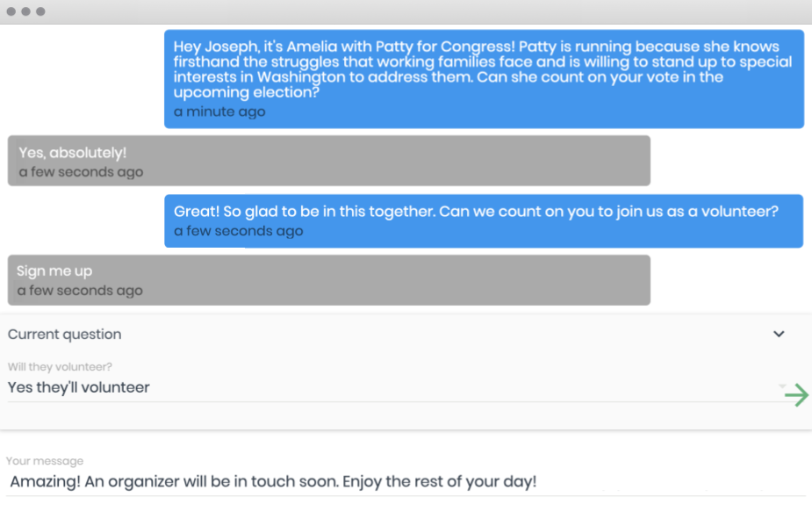Click the third window control dot
This screenshot has width=812, height=519.
click(x=40, y=11)
